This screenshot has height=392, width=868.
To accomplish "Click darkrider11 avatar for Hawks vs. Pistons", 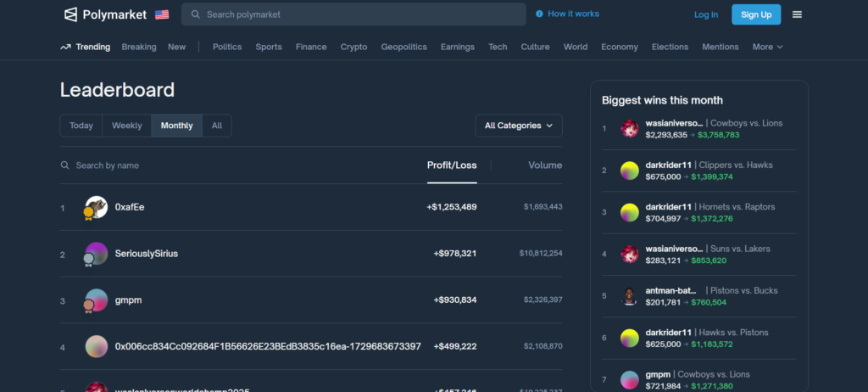I will [x=630, y=339].
